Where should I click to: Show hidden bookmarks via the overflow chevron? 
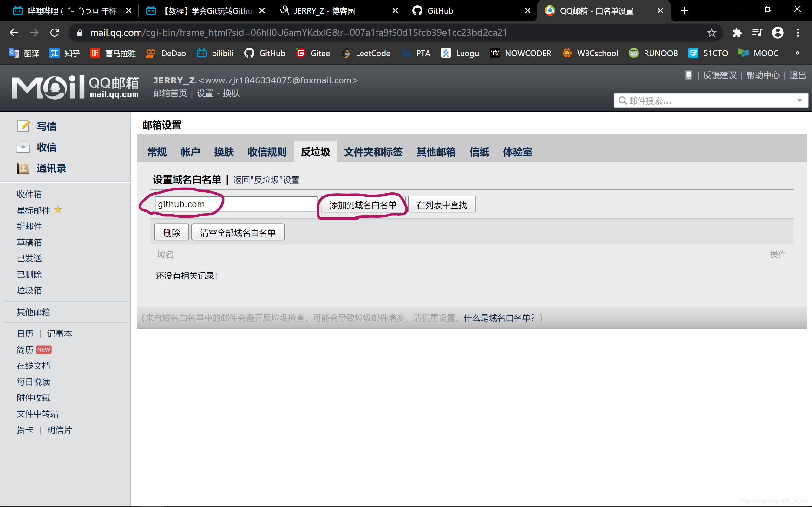pos(797,53)
